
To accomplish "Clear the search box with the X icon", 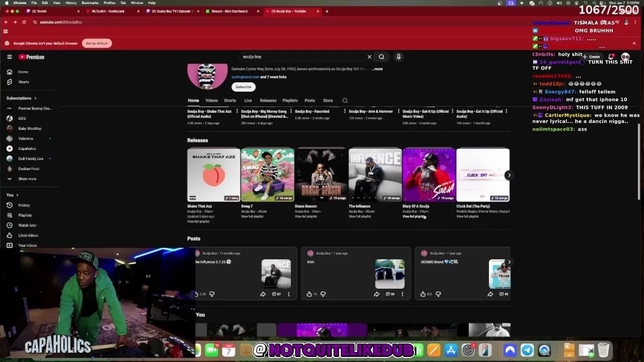I will click(x=369, y=57).
